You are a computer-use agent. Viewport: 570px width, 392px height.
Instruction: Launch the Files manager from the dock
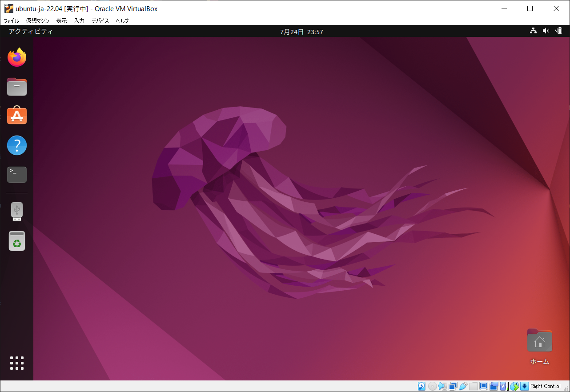[x=17, y=87]
